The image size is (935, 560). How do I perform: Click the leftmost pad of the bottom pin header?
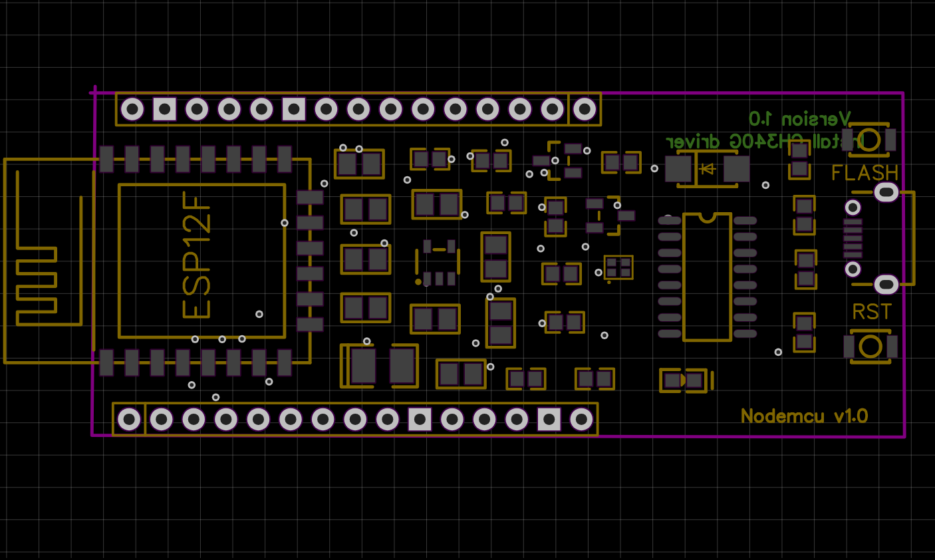click(x=129, y=420)
